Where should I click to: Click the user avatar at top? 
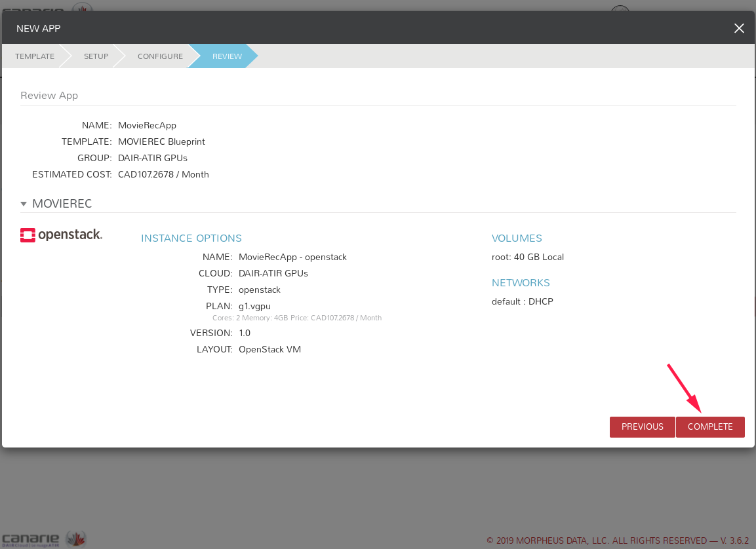pos(620,9)
